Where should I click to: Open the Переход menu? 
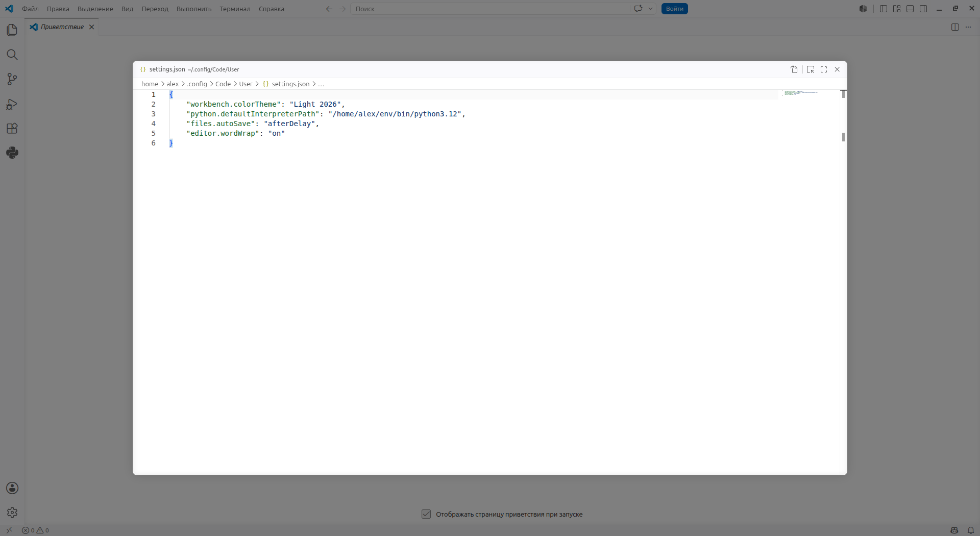[155, 9]
